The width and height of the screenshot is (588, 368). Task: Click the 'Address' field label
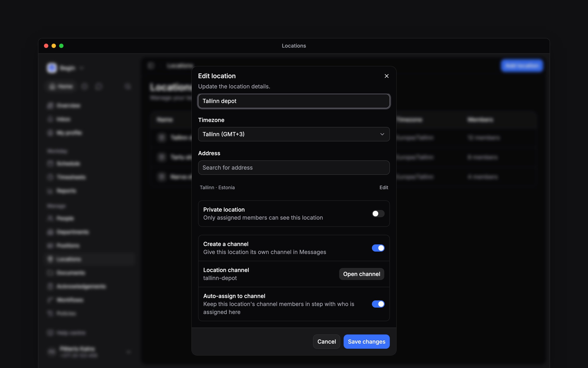tap(209, 153)
